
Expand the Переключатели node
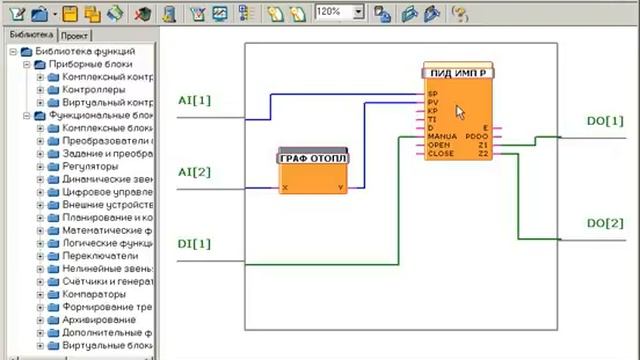click(x=40, y=256)
